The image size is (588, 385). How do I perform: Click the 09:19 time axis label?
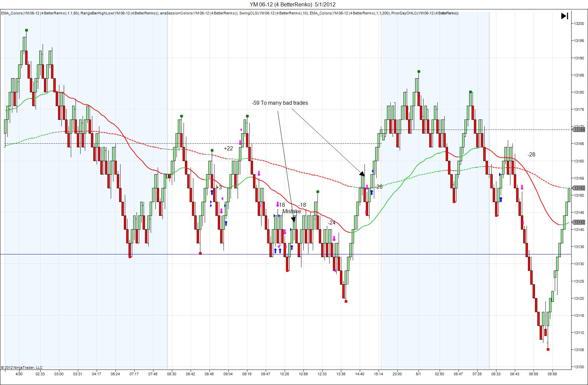pyautogui.click(x=247, y=374)
